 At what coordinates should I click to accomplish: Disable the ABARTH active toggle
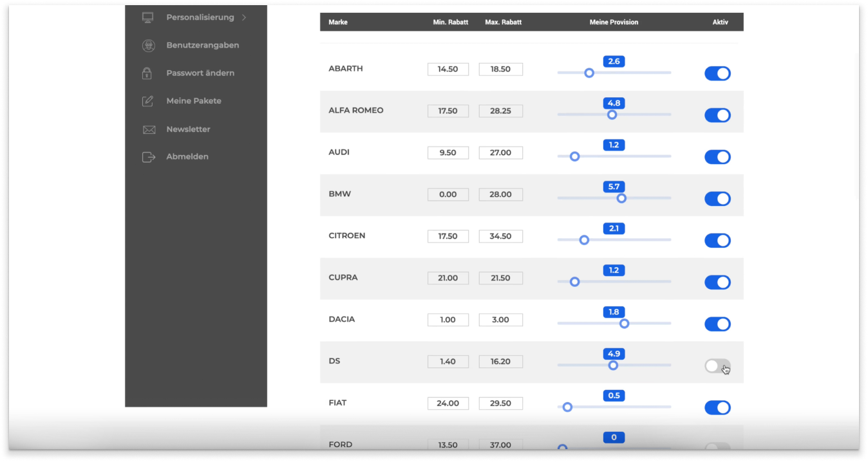click(717, 73)
